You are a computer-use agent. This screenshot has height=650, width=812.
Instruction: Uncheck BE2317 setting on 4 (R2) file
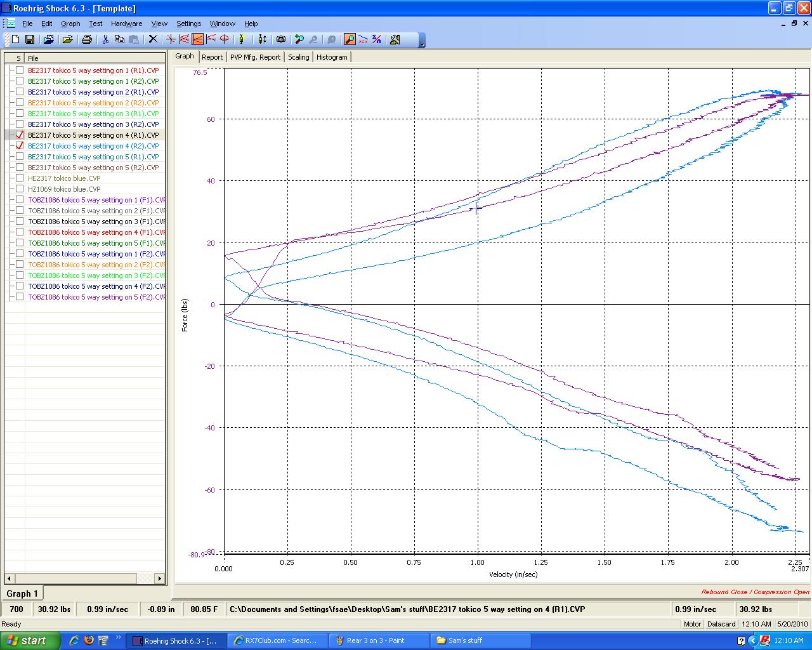tap(20, 146)
